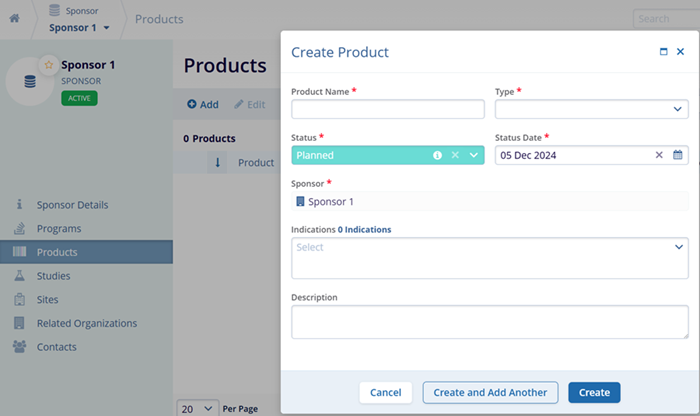Clear the Status Date value

coord(659,155)
